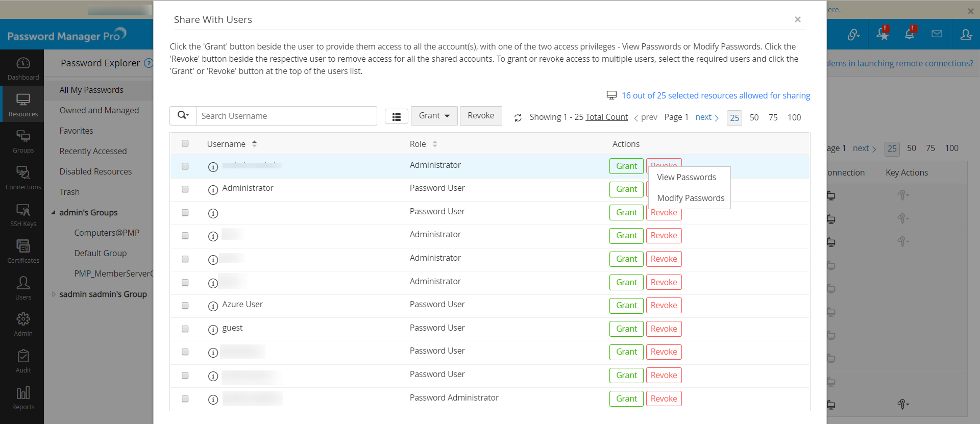The width and height of the screenshot is (980, 424).
Task: Open the Certificates sidebar icon
Action: [x=23, y=251]
